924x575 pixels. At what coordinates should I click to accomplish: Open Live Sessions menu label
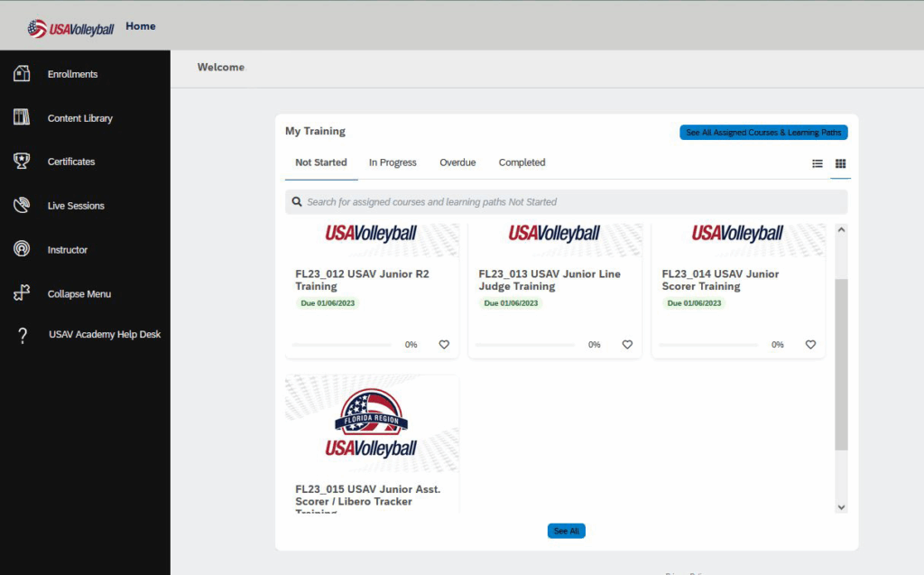coord(76,206)
